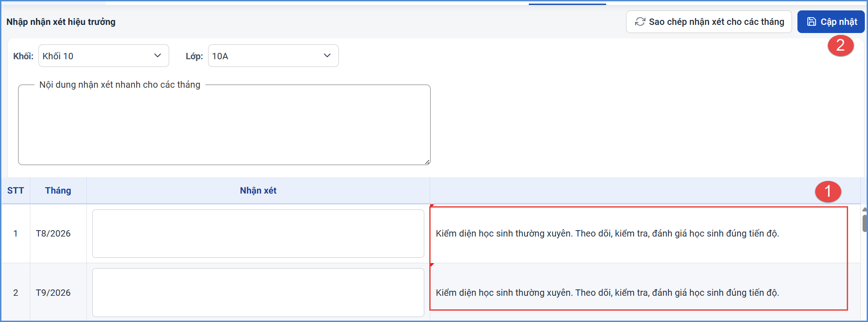
Task: Click the Lớp dropdown chevron arrow
Action: (x=327, y=56)
